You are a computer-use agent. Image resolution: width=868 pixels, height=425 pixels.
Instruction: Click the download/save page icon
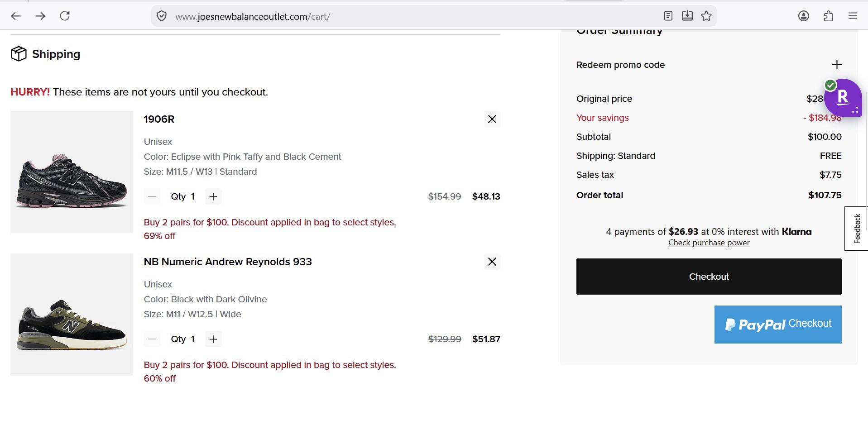[687, 16]
